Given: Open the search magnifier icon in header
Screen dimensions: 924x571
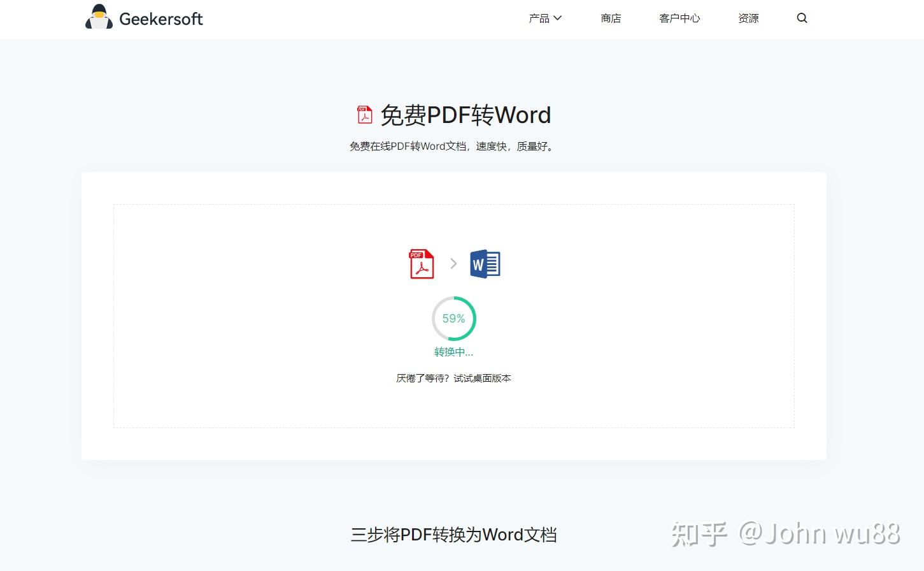Looking at the screenshot, I should pyautogui.click(x=802, y=18).
